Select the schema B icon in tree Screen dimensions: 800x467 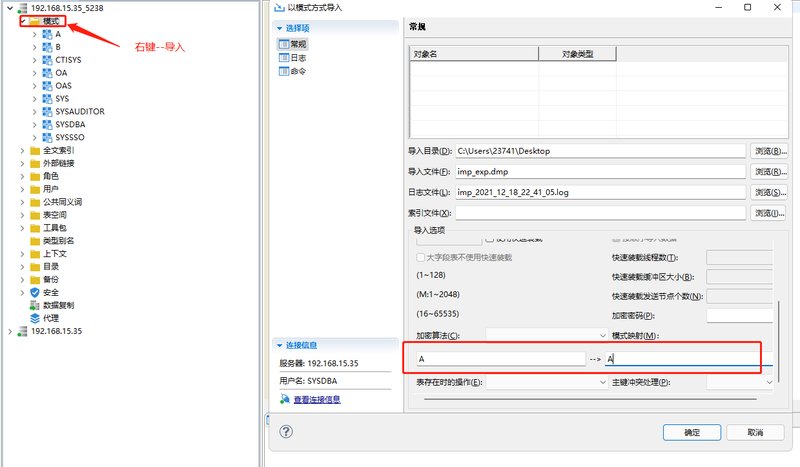pyautogui.click(x=47, y=47)
